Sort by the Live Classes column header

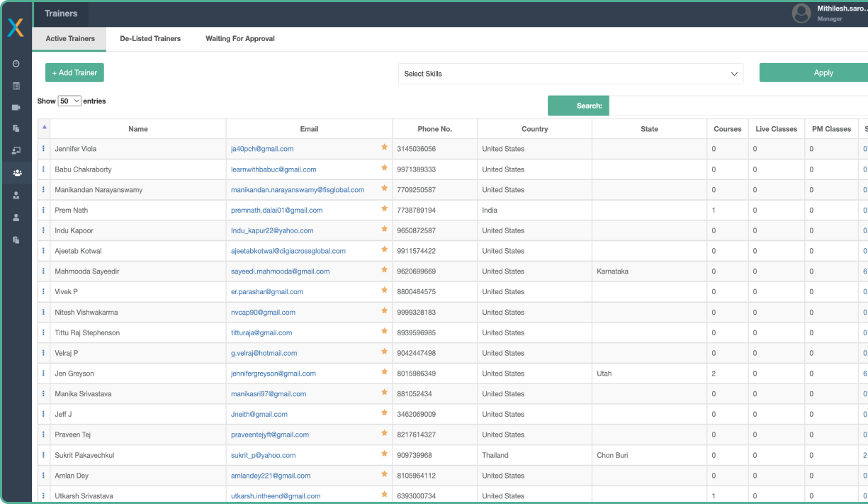pos(776,129)
